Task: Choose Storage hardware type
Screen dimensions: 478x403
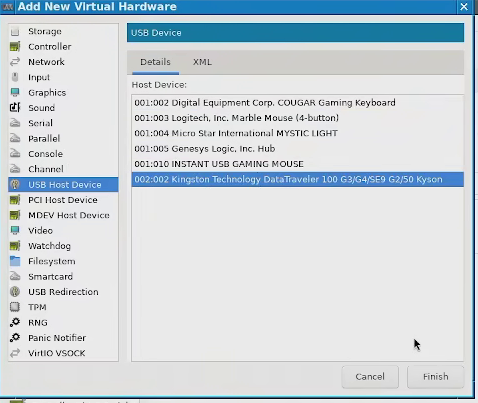Action: tap(45, 31)
